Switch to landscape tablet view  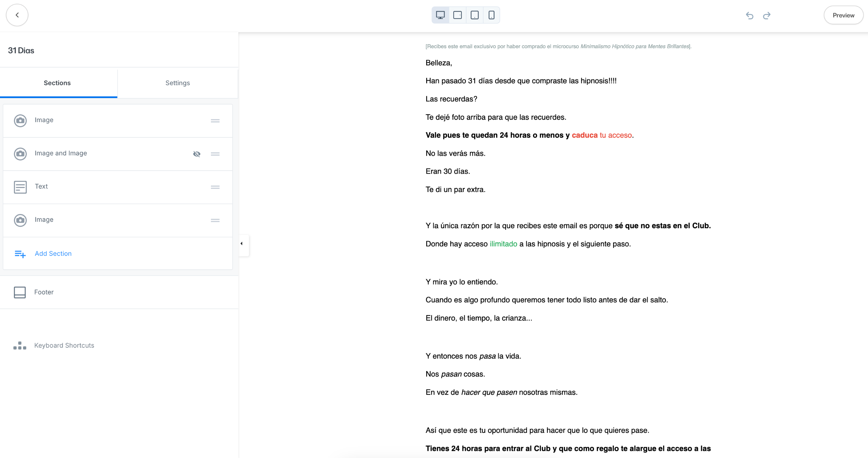pyautogui.click(x=457, y=15)
